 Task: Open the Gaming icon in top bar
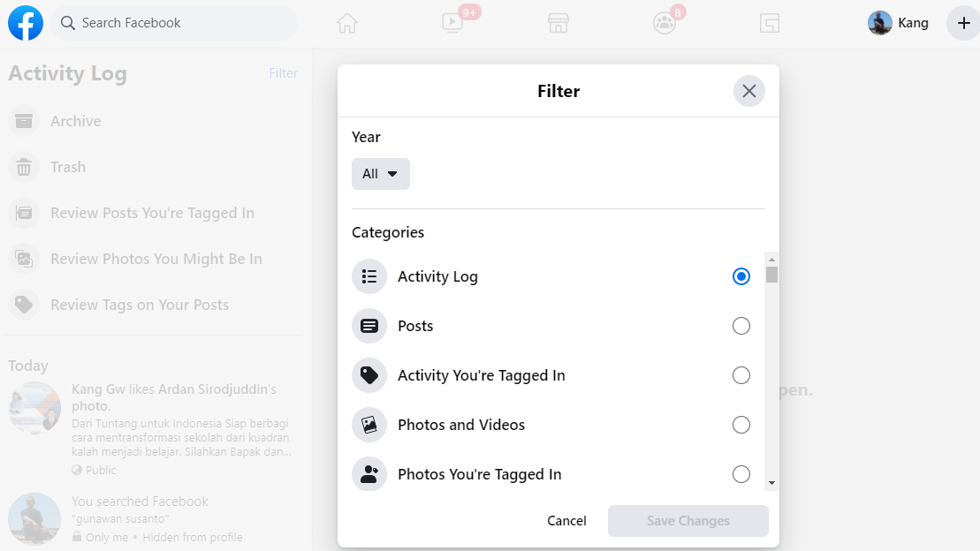coord(770,24)
